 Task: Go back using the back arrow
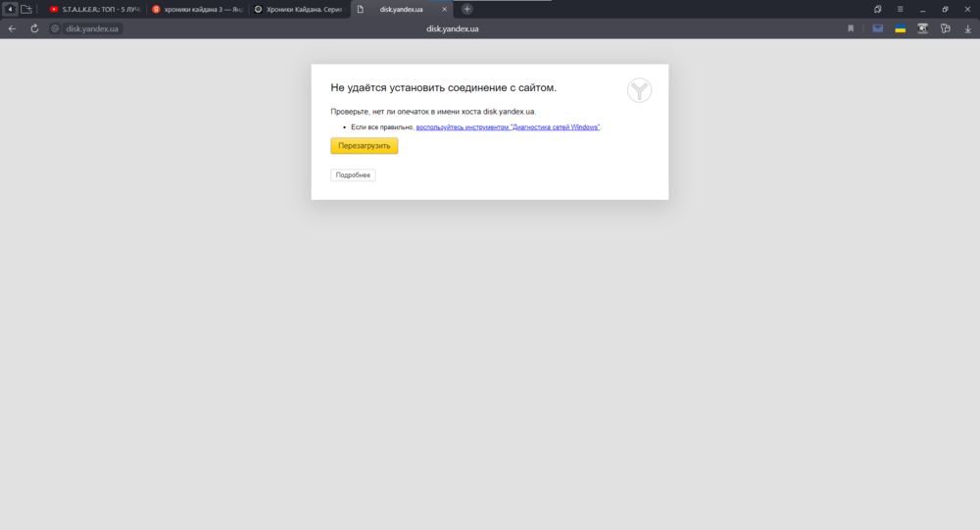pyautogui.click(x=12, y=28)
